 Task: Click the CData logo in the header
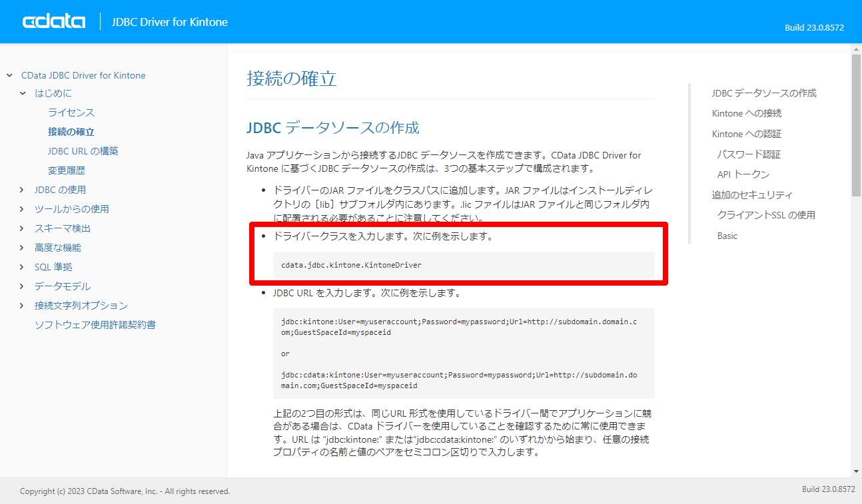click(x=54, y=22)
